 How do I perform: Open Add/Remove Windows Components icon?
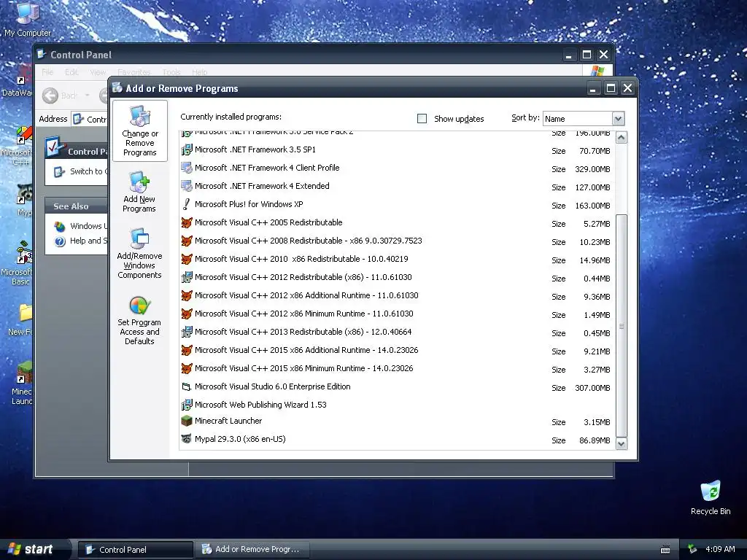[x=139, y=238]
